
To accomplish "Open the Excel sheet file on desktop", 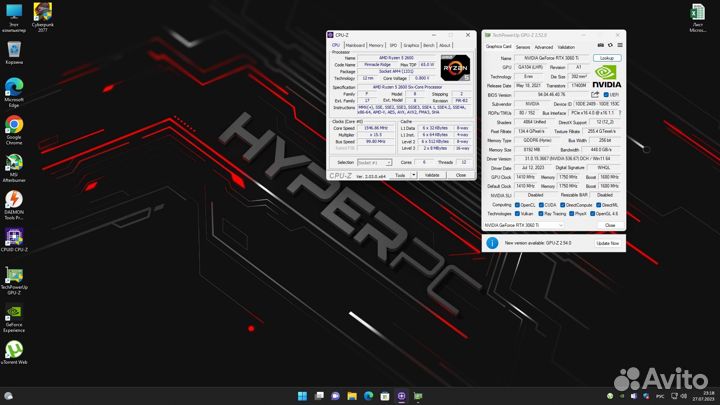I will tap(698, 17).
